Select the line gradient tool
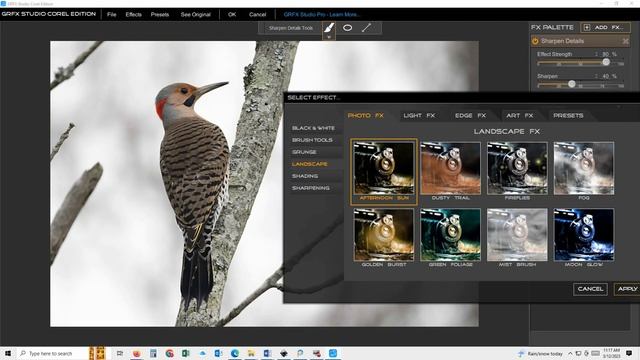Screen dimensions: 640x360 (x=366, y=28)
